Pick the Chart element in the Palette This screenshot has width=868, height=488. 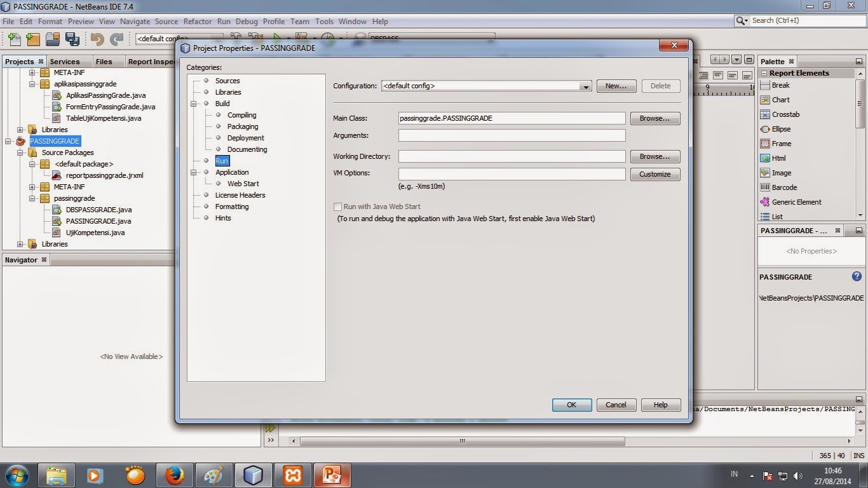[780, 100]
